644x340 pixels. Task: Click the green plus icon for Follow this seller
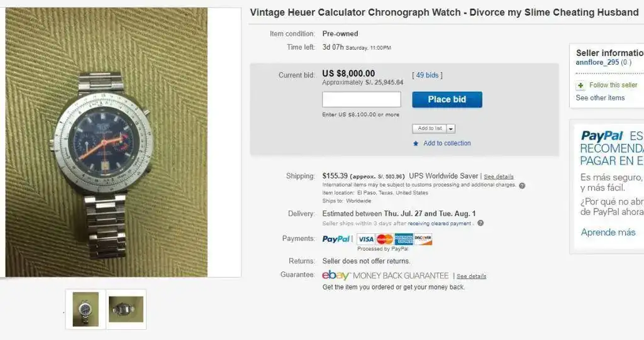(580, 85)
